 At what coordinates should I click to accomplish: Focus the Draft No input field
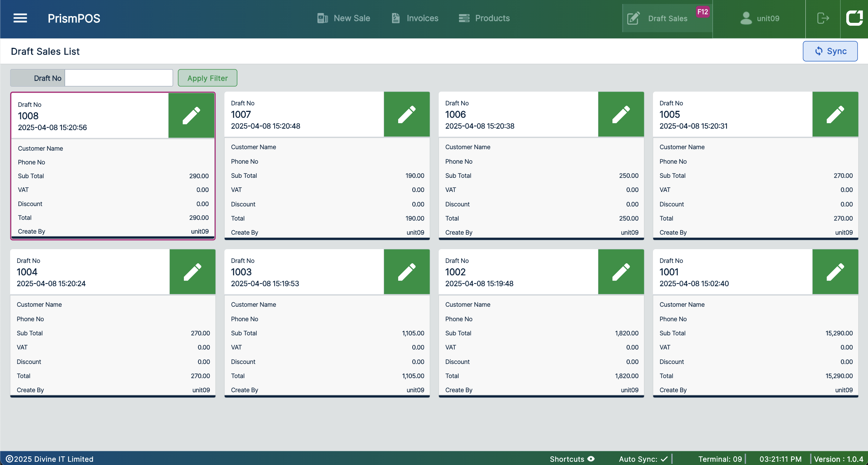119,78
